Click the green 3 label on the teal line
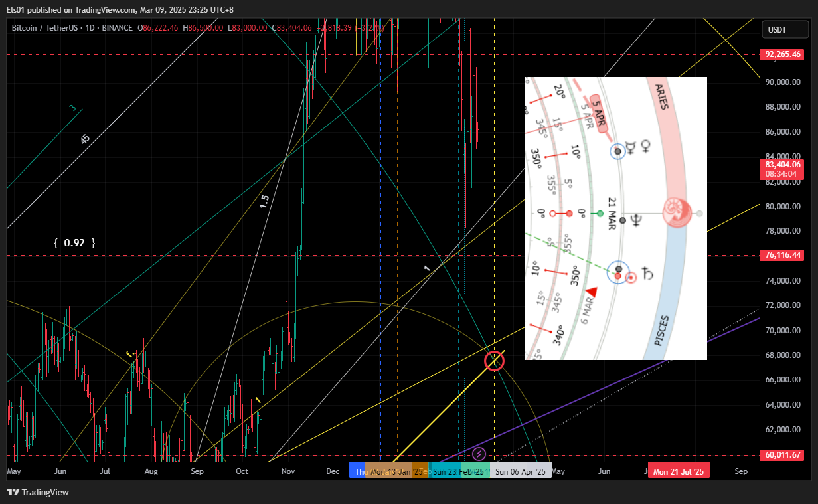The height and width of the screenshot is (504, 818). point(73,108)
